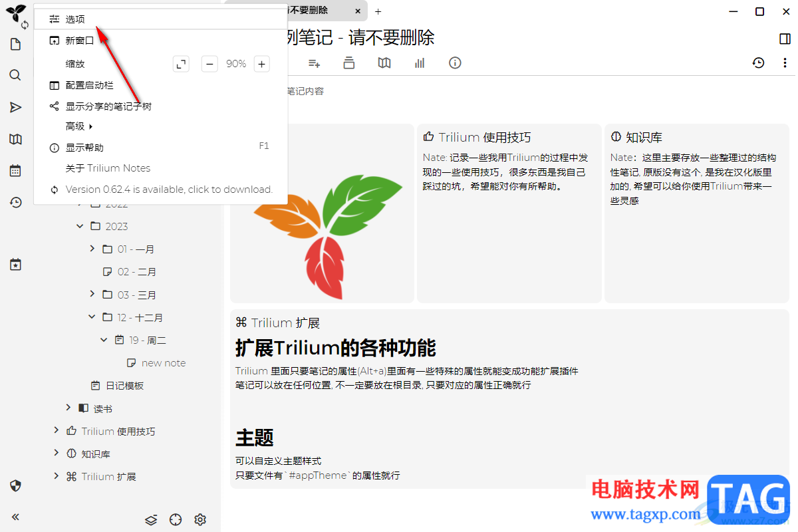This screenshot has width=798, height=532.
Task: Click the protected session shield icon
Action: (15, 485)
